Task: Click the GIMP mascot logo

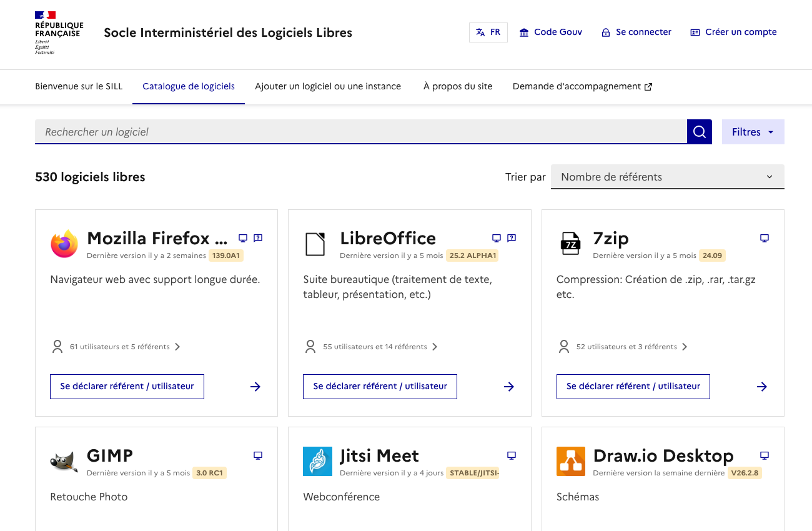Action: click(64, 461)
